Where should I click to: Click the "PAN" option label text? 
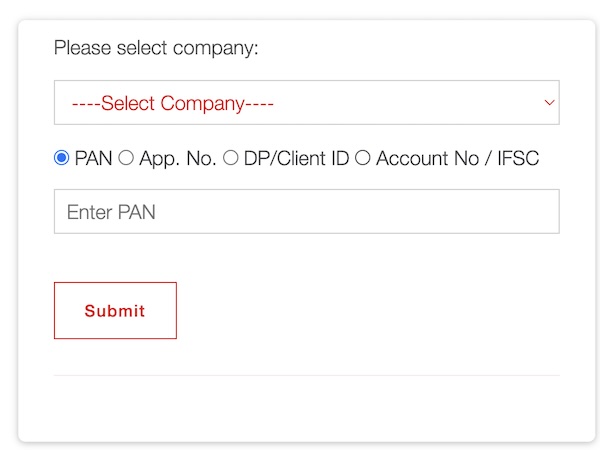point(93,158)
